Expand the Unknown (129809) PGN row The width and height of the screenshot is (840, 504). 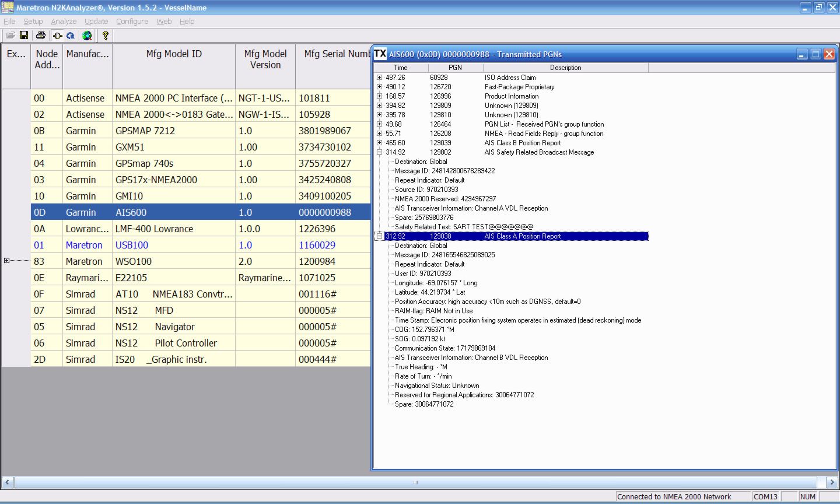point(380,106)
